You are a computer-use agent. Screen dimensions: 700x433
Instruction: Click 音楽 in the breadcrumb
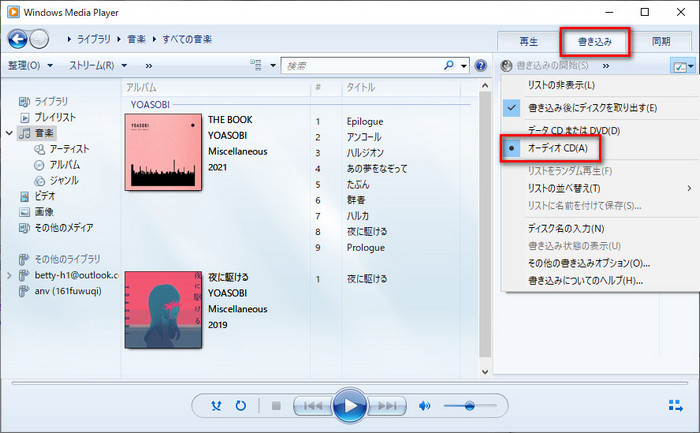pos(137,39)
